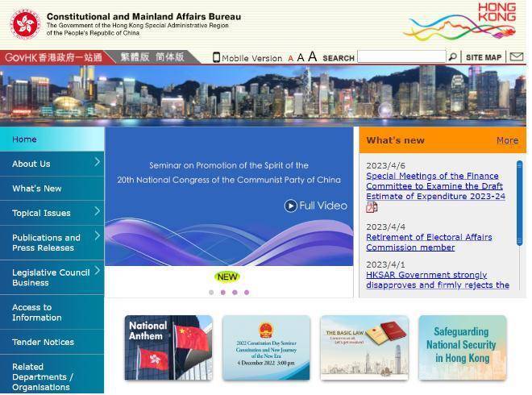Click the What's new scroll-up arrow
Viewport: 532px width, 395px height.
519,164
